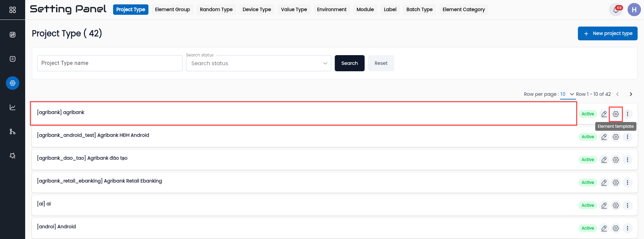Change the Row per page value

[567, 94]
